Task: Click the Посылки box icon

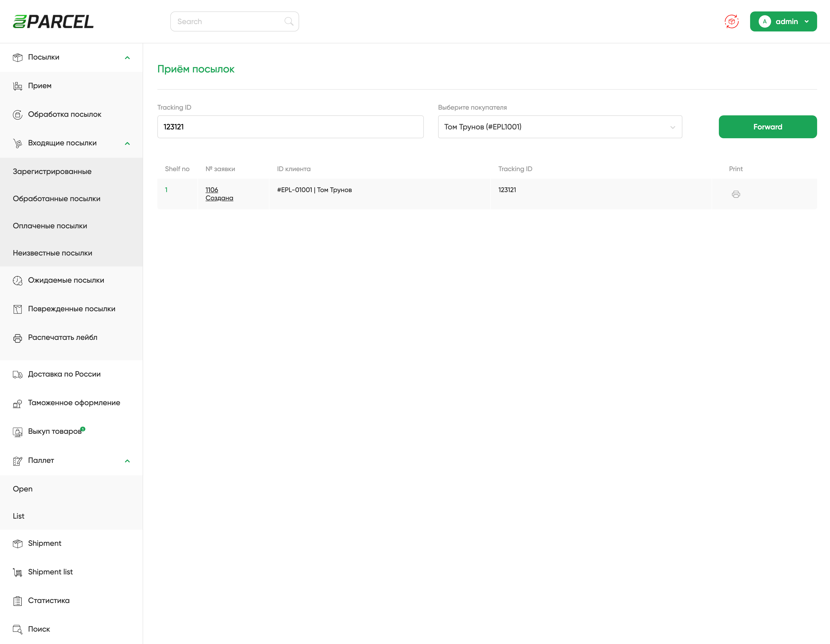Action: coord(17,57)
